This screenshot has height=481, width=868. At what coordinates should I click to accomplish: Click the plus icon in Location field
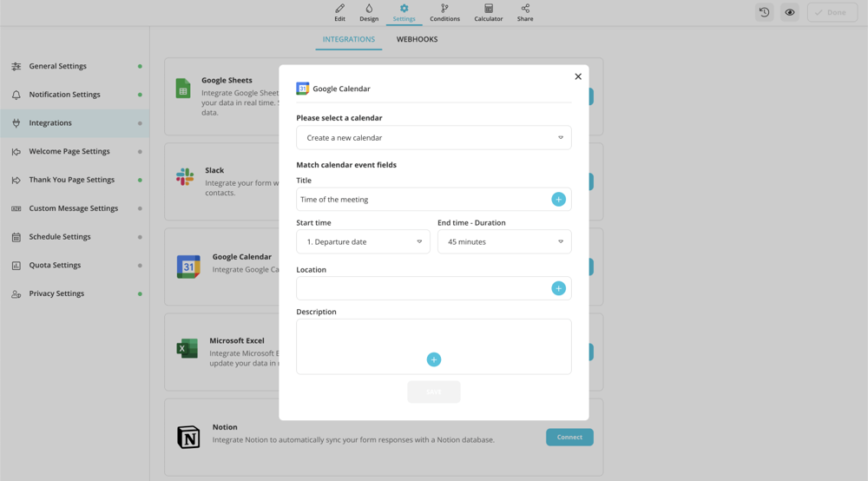(x=558, y=288)
